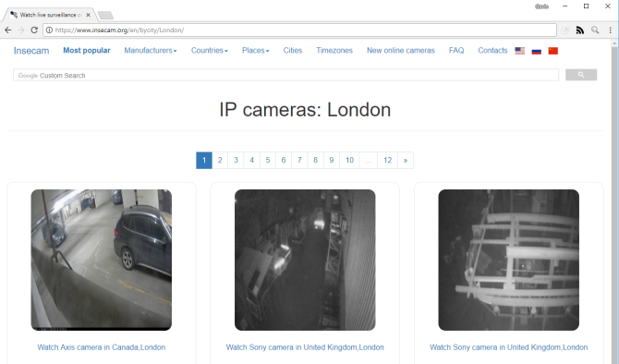Open the Most popular menu item
Image resolution: width=619 pixels, height=364 pixels.
[x=87, y=51]
